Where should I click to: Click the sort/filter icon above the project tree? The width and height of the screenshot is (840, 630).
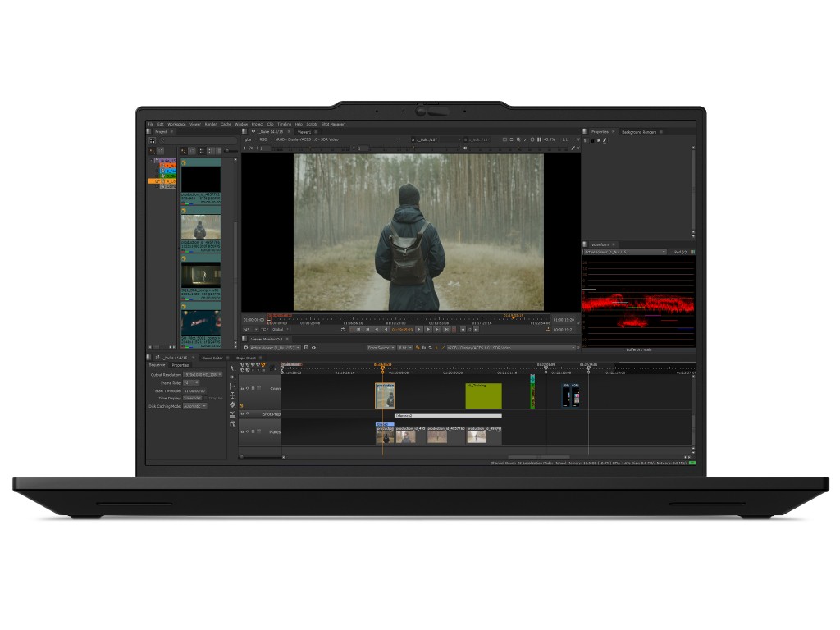153,151
